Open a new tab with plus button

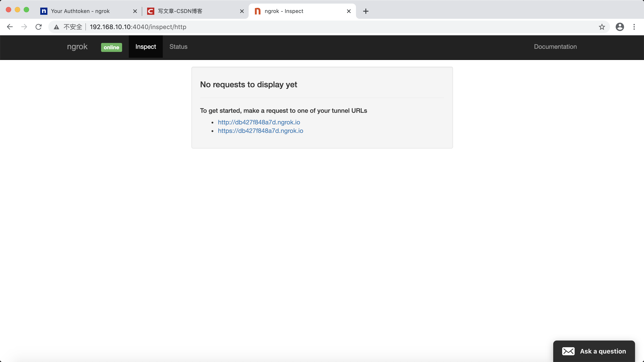click(366, 11)
